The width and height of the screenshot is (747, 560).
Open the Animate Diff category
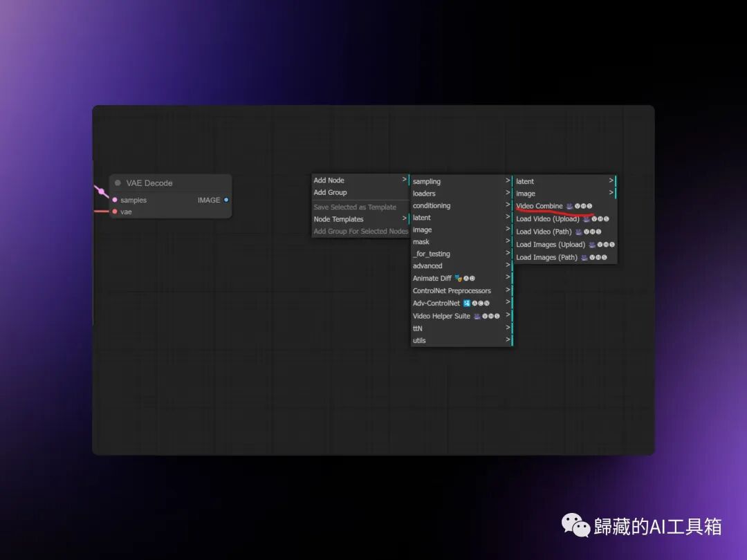click(461, 278)
